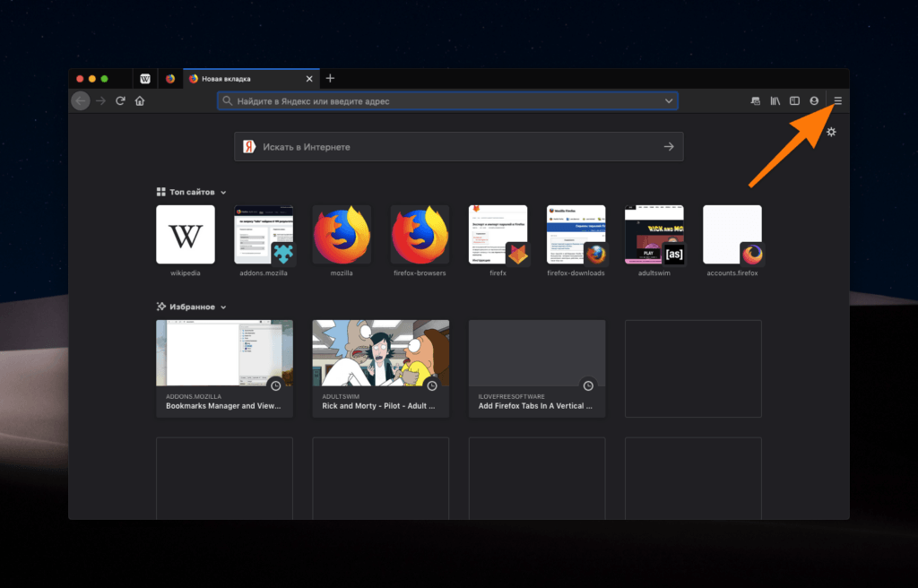Open Bookmarks Manager and View highlight card

tap(225, 368)
